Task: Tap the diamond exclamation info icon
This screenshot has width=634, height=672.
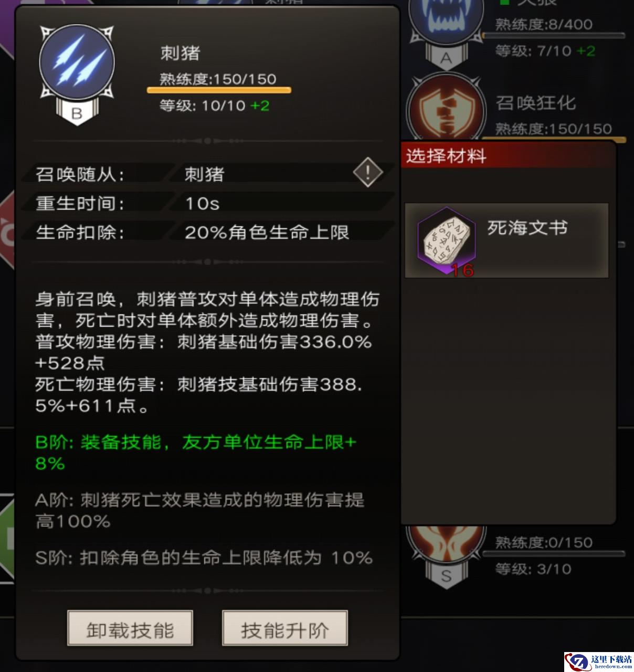Action: coord(367,172)
